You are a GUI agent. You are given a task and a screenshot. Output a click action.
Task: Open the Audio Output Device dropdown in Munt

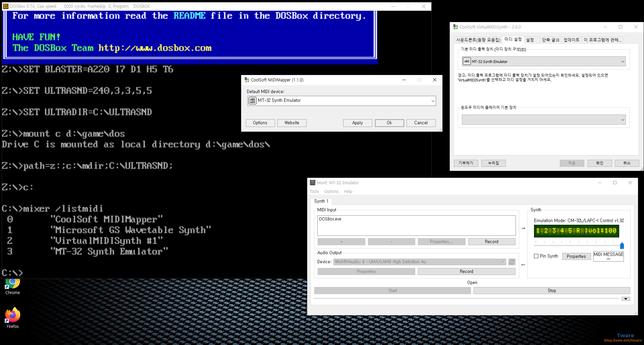[x=420, y=262]
